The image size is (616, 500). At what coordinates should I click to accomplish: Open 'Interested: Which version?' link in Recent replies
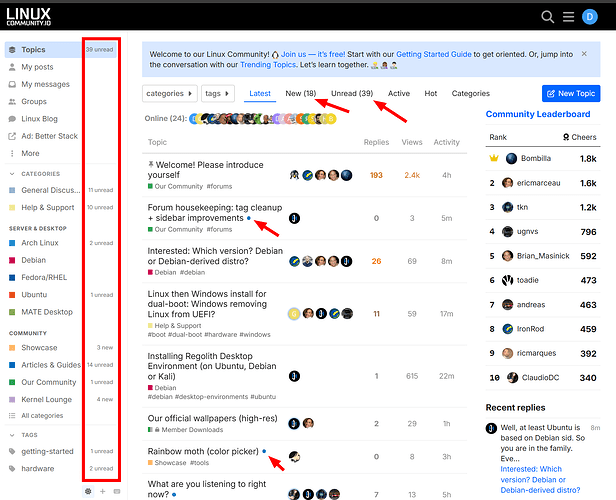(x=540, y=480)
